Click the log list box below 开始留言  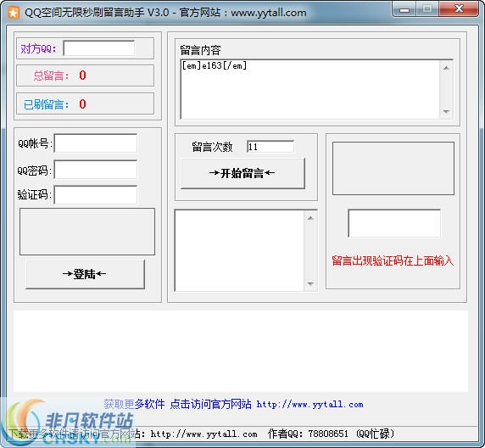click(240, 250)
